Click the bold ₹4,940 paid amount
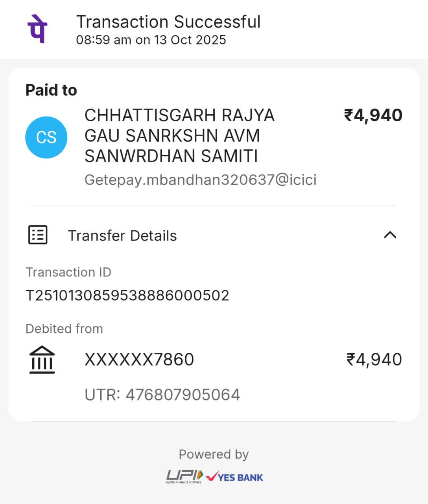428x504 pixels. 373,115
